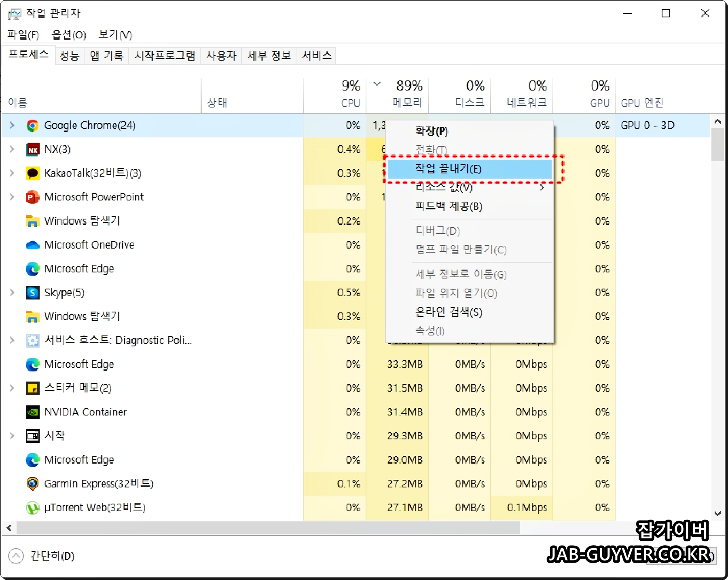Click the Google Chrome process icon

pos(32,125)
